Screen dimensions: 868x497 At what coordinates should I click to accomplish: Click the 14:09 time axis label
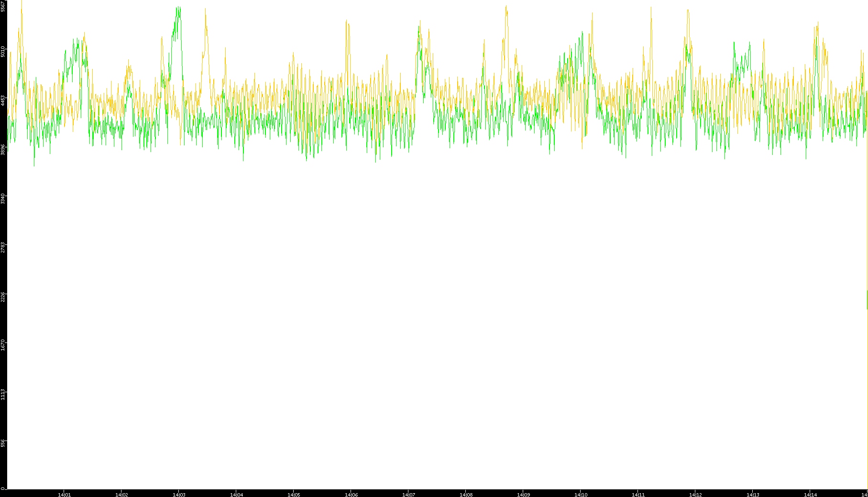point(523,495)
